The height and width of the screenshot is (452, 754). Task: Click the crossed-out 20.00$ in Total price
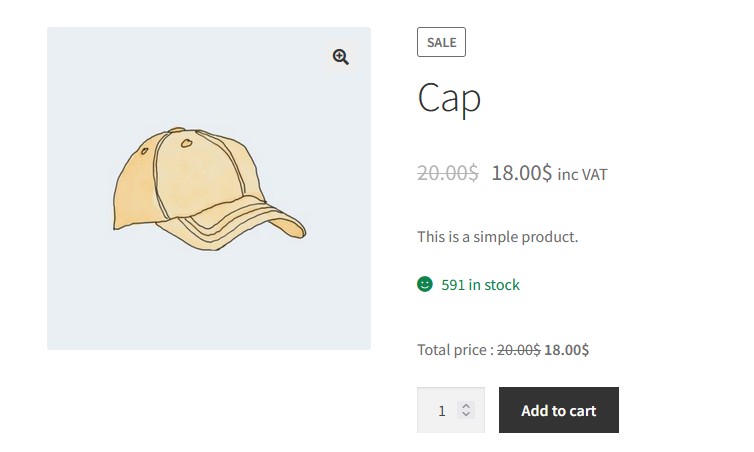click(518, 350)
